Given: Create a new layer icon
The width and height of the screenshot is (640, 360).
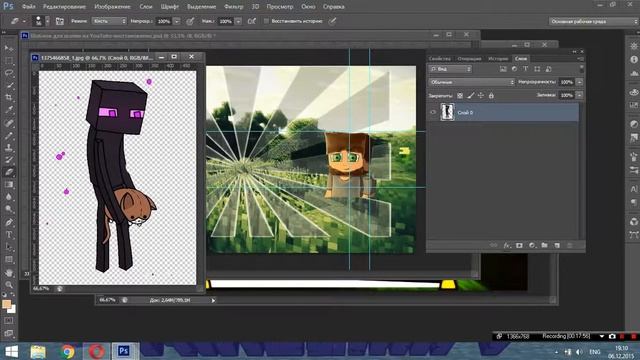Looking at the screenshot, I should tap(557, 245).
